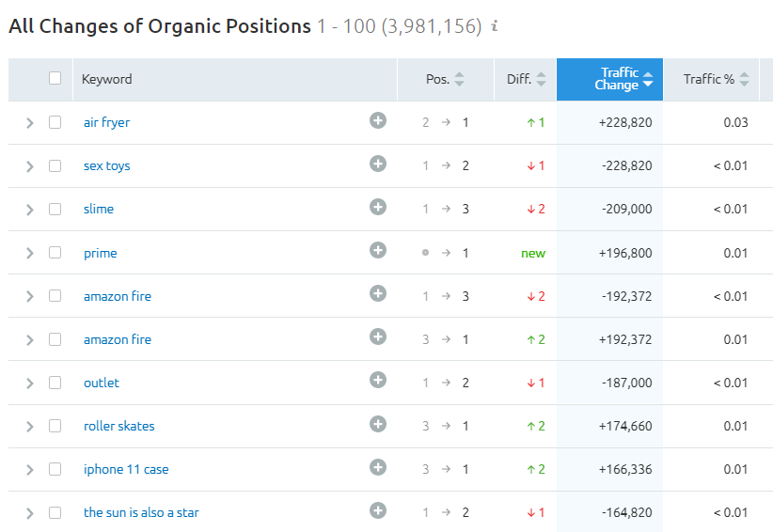Click the -209,000 traffic change value
Screen dimensions: 773x532
coord(626,209)
